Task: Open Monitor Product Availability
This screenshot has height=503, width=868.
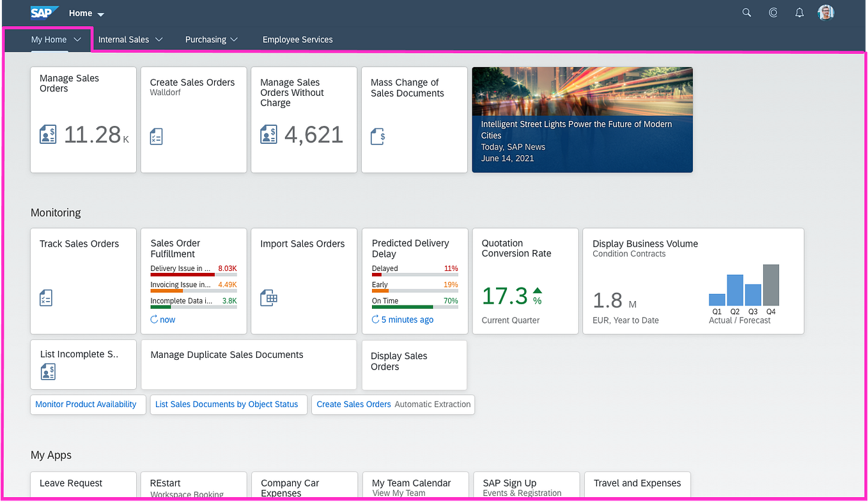Action: [86, 404]
